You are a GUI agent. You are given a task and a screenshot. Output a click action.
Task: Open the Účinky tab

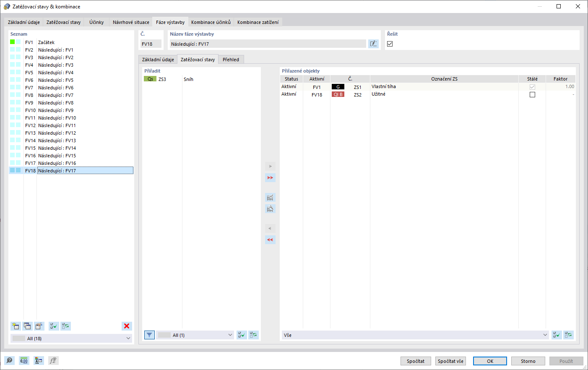click(x=96, y=22)
